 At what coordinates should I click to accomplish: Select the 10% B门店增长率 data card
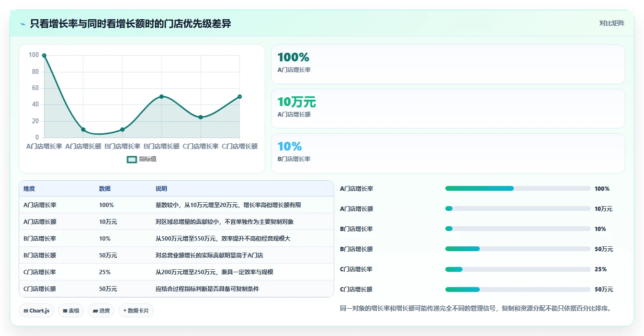click(x=448, y=153)
